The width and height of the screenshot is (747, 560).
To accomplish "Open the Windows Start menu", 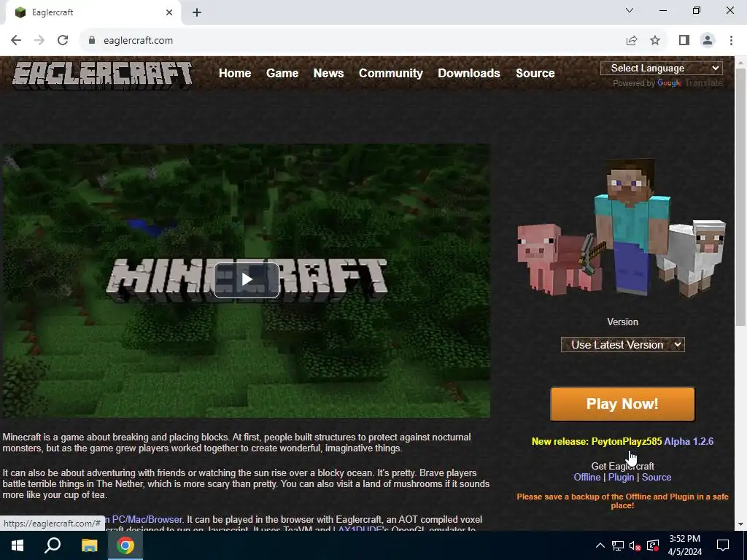I will coord(18,545).
